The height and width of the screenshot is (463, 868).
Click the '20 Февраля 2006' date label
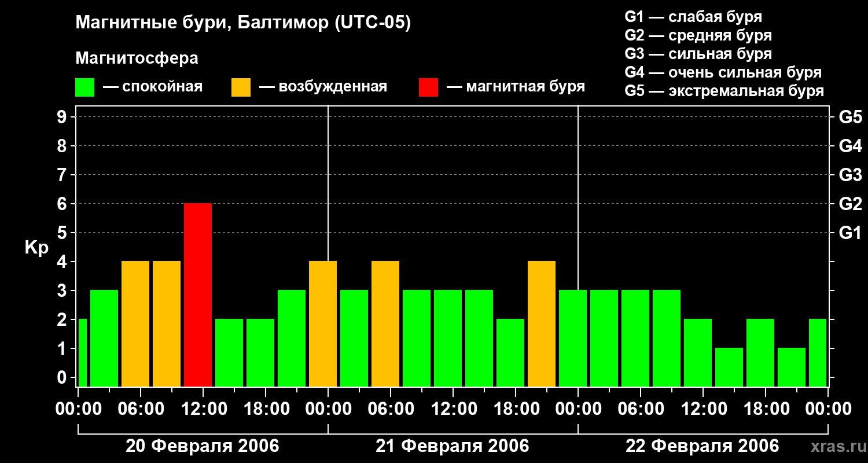coord(203,446)
